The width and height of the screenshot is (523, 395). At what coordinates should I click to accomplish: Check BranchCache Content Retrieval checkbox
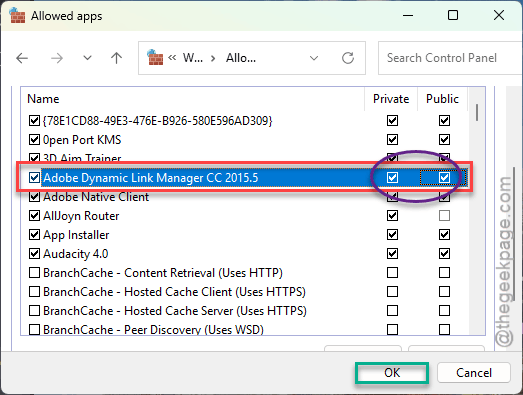click(x=34, y=273)
